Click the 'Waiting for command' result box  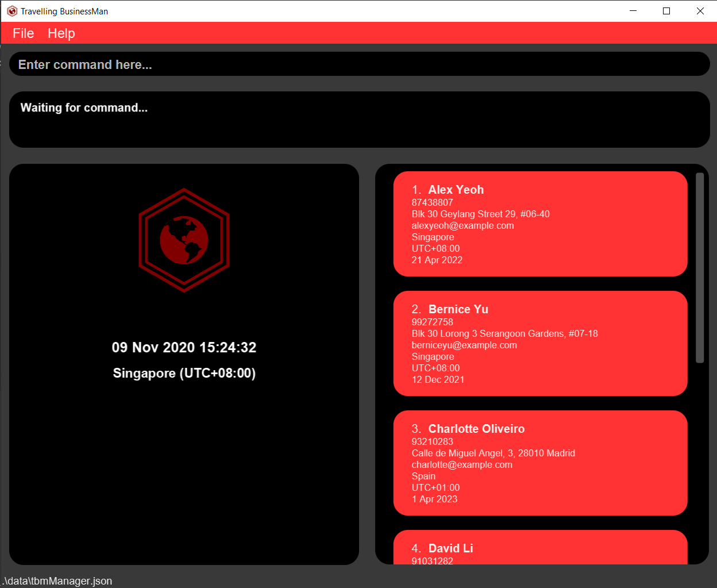(x=359, y=120)
